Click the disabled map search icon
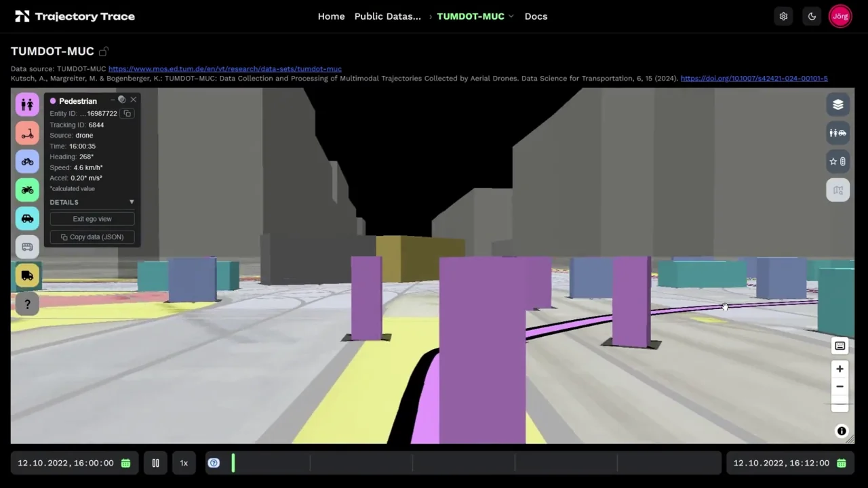868x488 pixels. [x=838, y=190]
